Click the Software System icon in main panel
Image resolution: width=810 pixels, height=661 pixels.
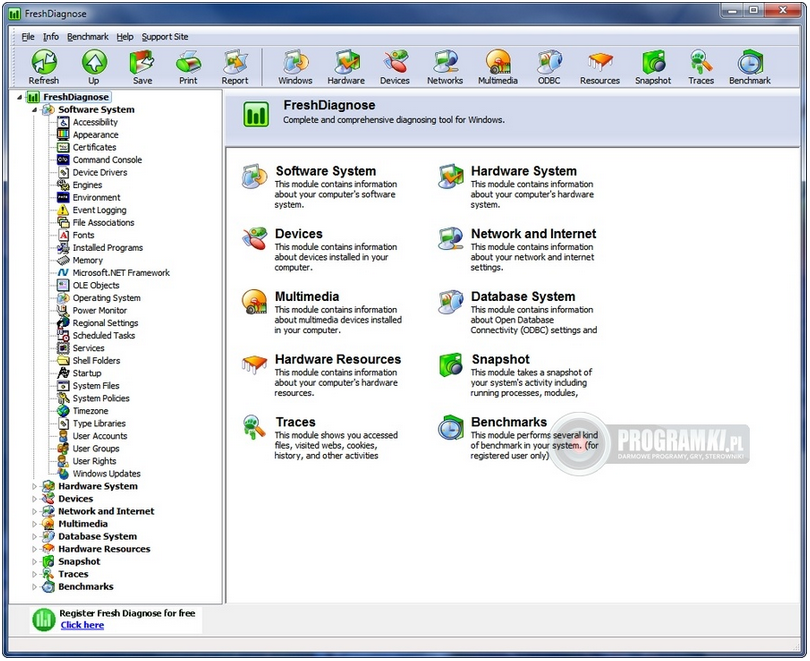[254, 176]
